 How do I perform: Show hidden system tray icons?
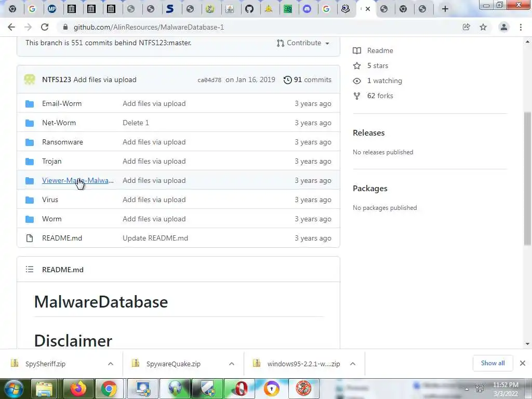pyautogui.click(x=467, y=389)
